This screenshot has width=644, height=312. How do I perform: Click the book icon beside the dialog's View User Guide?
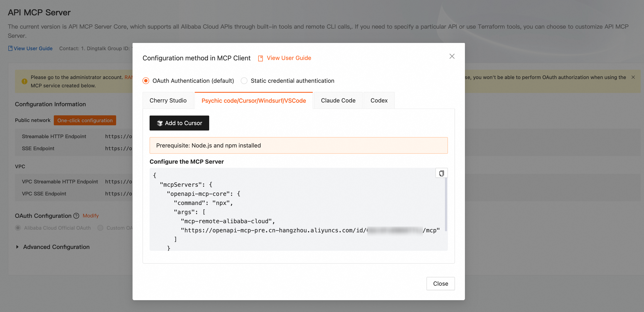click(260, 58)
